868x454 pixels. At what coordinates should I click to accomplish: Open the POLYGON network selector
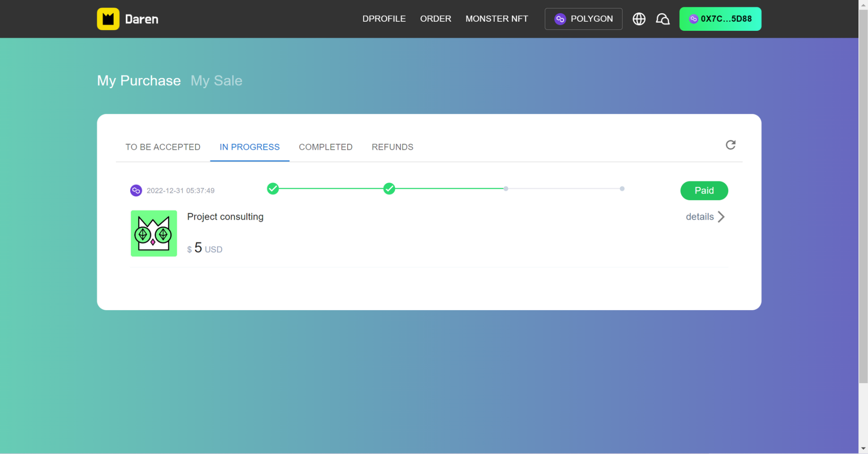click(583, 19)
